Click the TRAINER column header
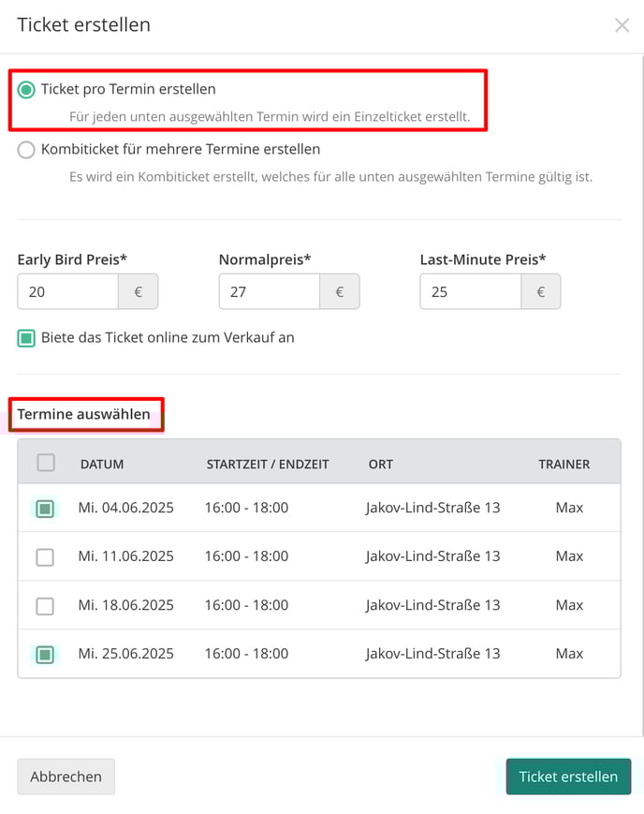The width and height of the screenshot is (644, 814). [x=564, y=464]
